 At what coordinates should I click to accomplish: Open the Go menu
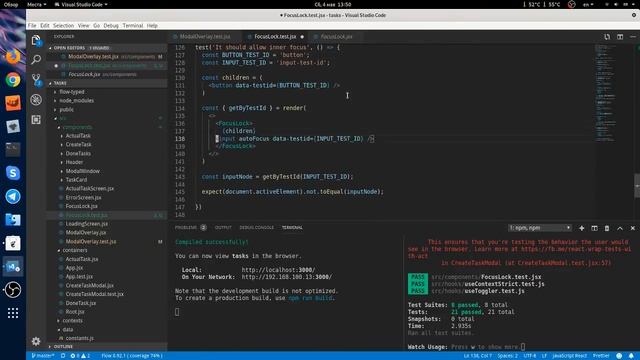[96, 25]
